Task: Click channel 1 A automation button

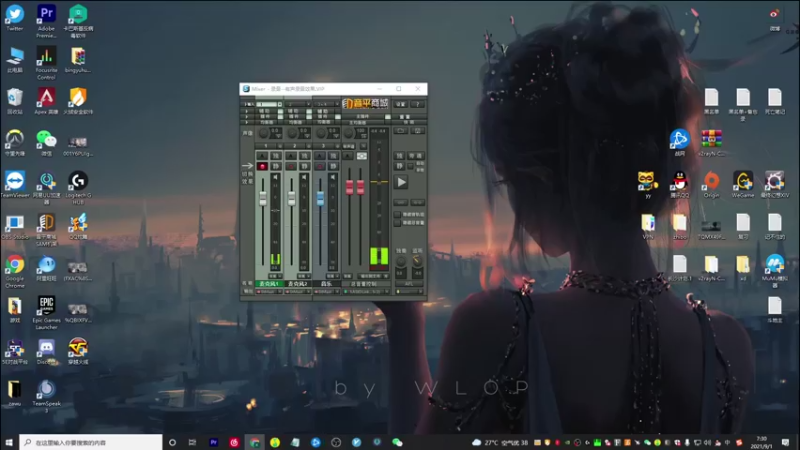Action: (x=262, y=156)
